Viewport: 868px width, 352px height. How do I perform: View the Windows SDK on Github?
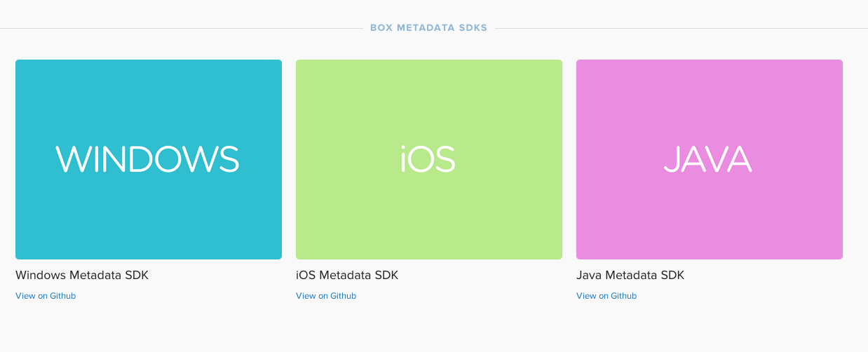click(x=46, y=296)
